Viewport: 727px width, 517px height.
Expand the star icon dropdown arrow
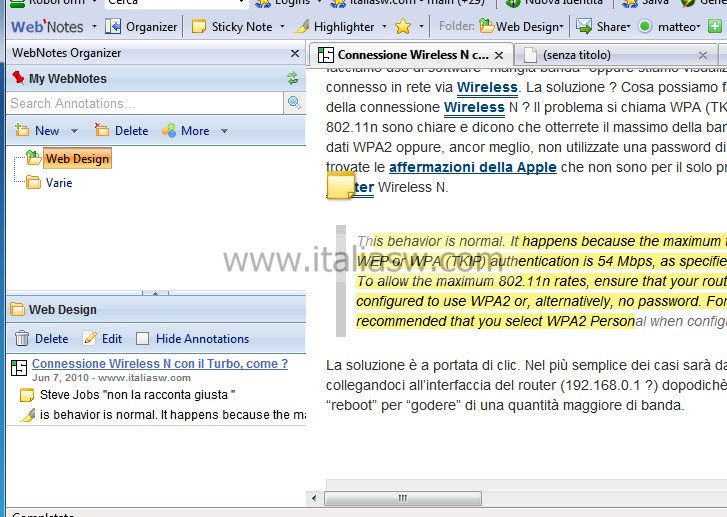(421, 26)
